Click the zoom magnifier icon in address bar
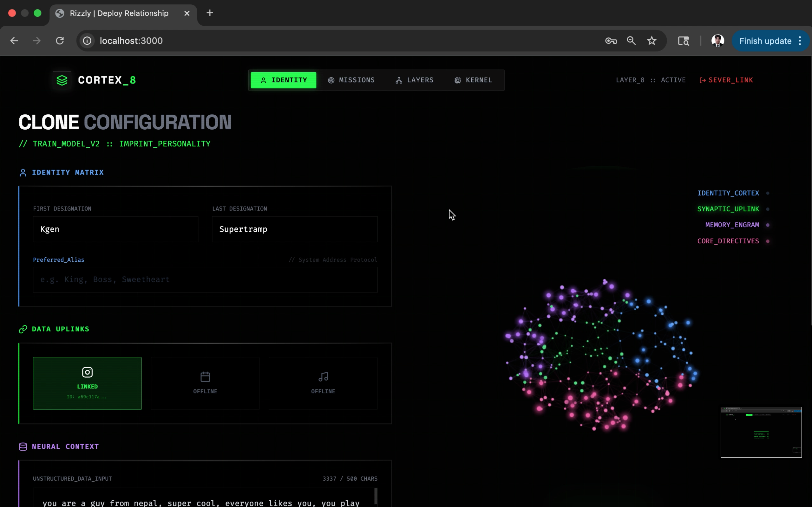This screenshot has height=507, width=812. point(631,41)
